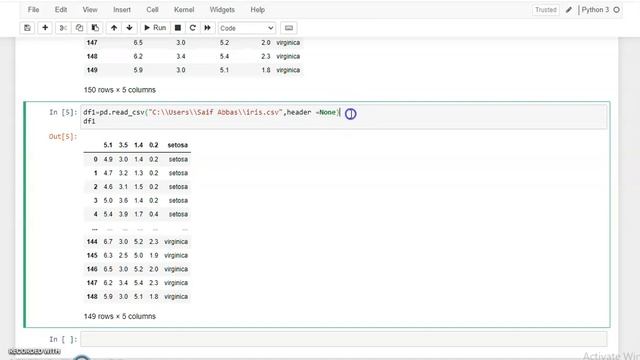
Task: Copy selected cells icon
Action: click(x=79, y=28)
